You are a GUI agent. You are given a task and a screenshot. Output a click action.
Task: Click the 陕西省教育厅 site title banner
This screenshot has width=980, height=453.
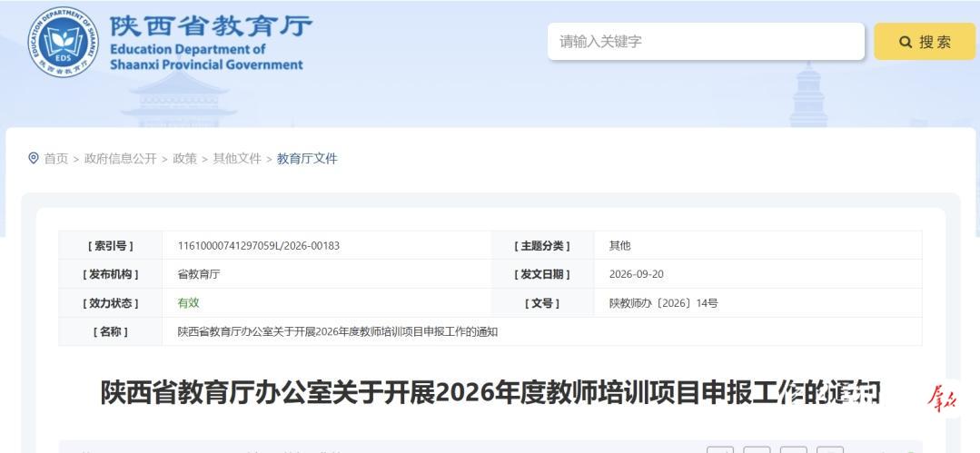(211, 42)
